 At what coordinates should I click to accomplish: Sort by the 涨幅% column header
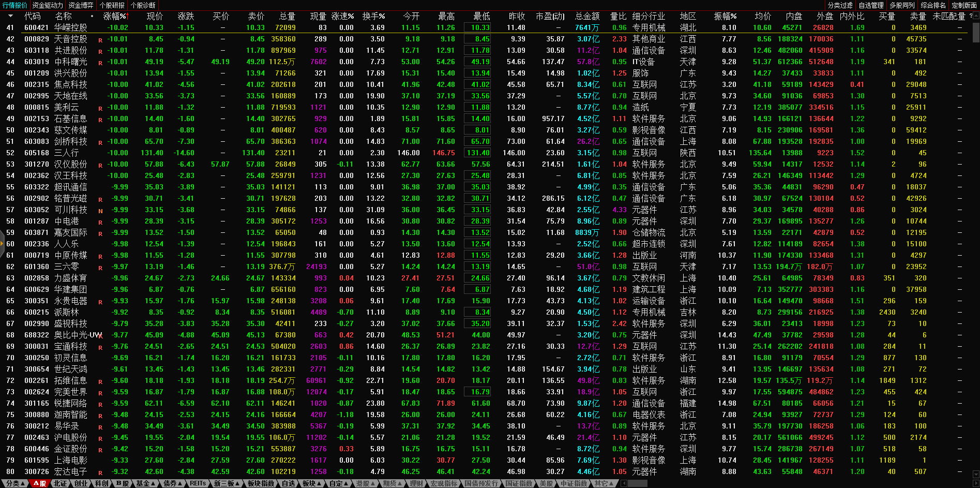pos(114,16)
